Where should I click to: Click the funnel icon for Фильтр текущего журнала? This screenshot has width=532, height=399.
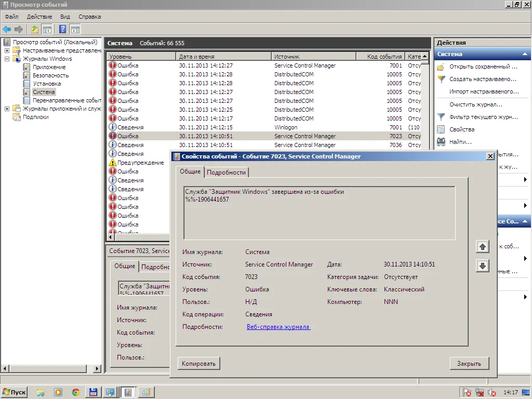click(441, 117)
